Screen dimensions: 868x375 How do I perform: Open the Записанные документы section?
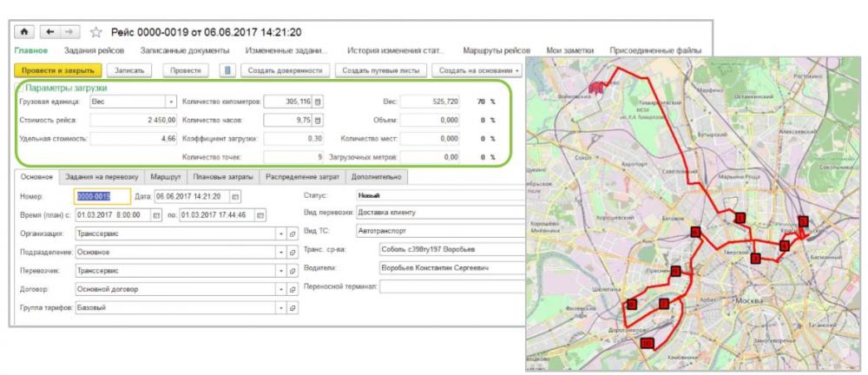click(184, 50)
